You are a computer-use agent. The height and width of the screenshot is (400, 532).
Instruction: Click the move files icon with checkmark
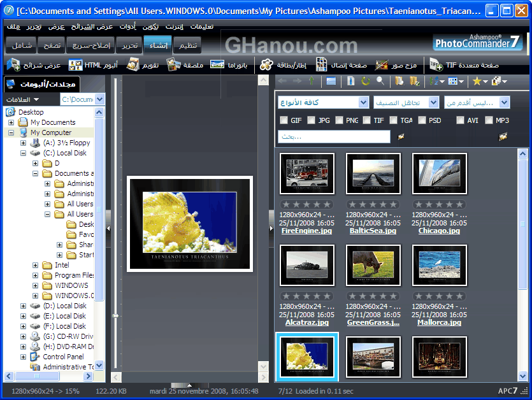[414, 81]
